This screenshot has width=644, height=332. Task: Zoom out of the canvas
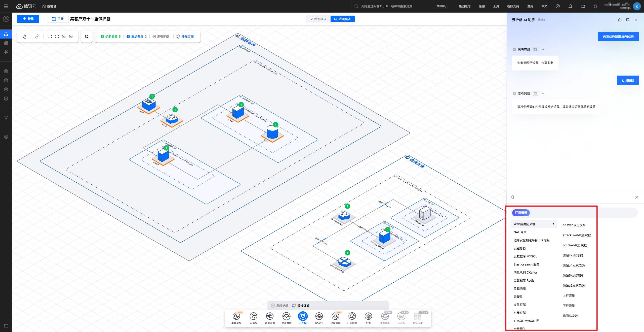[64, 37]
